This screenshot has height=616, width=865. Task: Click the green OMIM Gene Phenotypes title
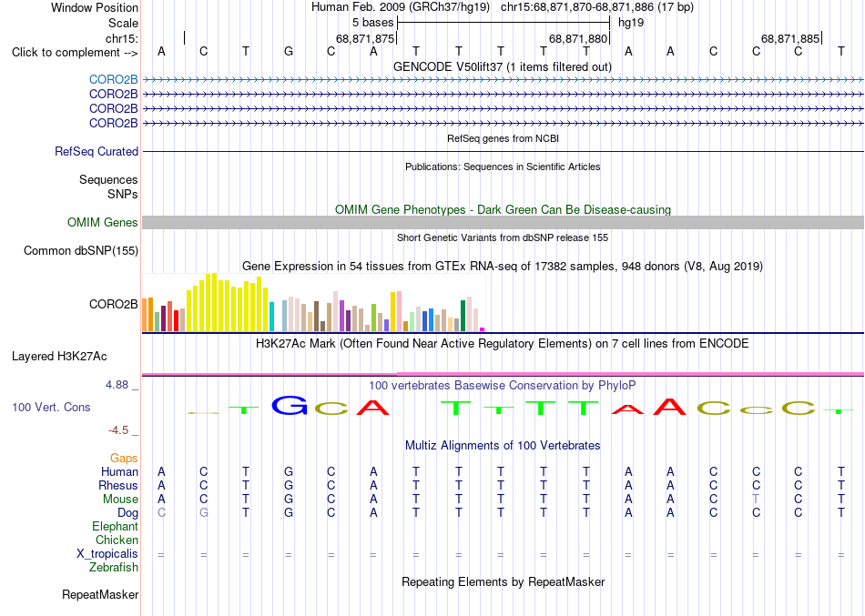point(503,209)
